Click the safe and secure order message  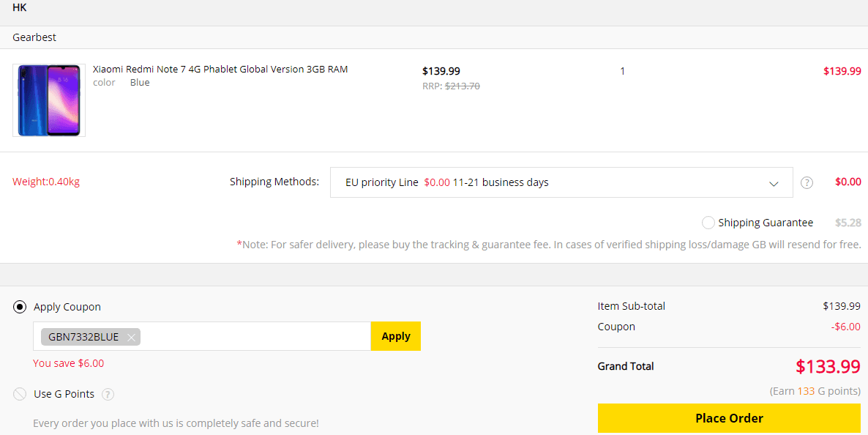point(176,423)
